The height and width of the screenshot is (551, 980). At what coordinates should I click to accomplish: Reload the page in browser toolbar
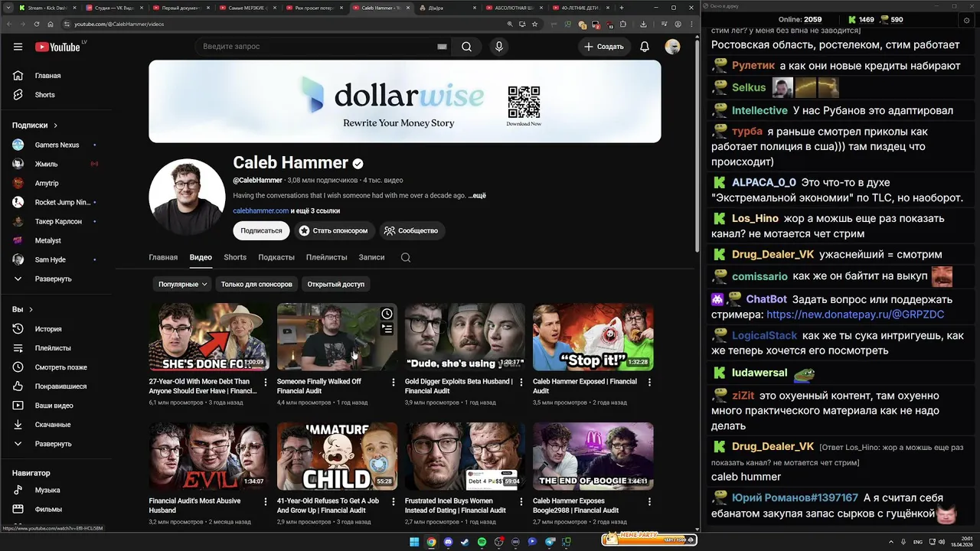(38, 24)
